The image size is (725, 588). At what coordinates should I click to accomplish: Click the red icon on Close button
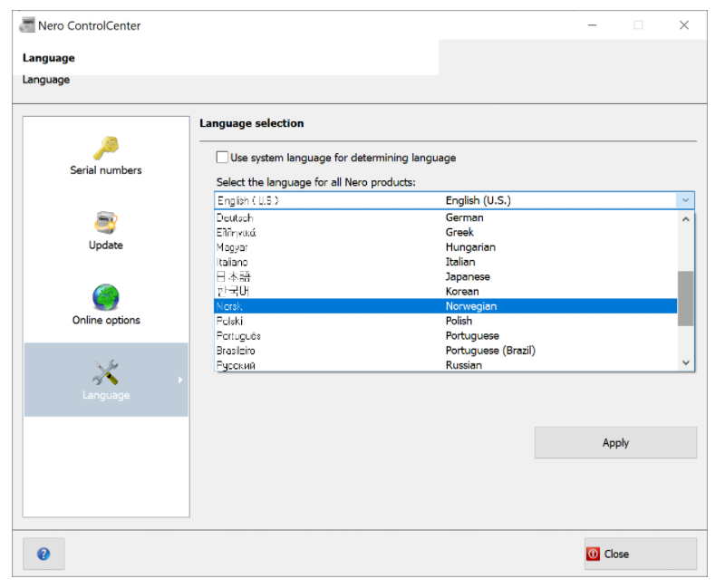(594, 554)
